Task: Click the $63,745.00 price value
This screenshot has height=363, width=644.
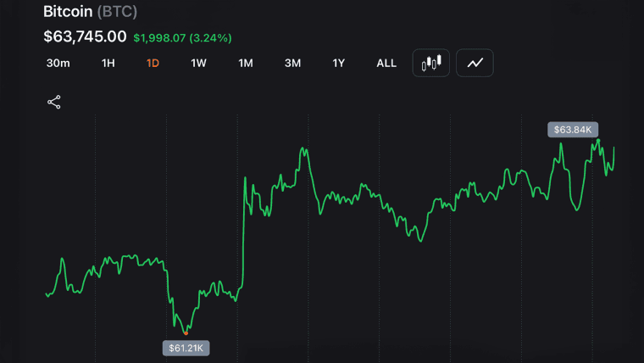Action: pos(85,36)
